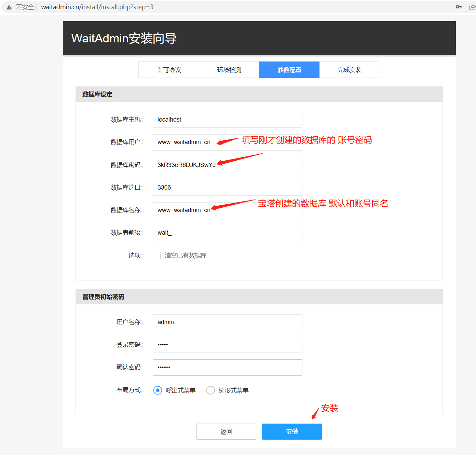Click the URL waitadmin.cn/install/install.php?step=3
The height and width of the screenshot is (455, 476).
pos(97,7)
